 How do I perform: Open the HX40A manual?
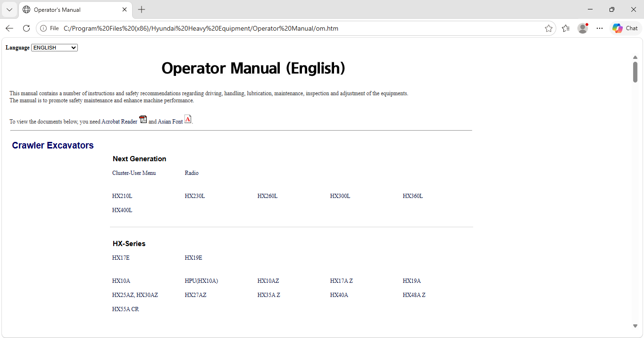(x=339, y=295)
